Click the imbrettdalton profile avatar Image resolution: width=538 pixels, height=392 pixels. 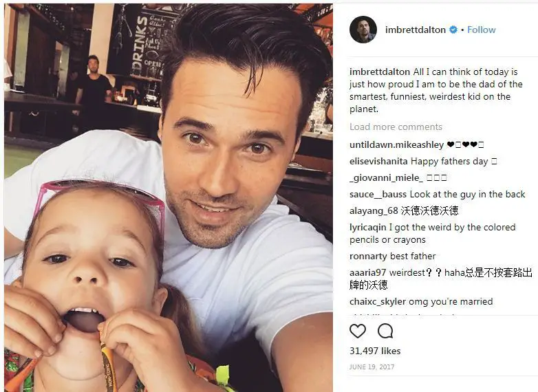click(363, 30)
